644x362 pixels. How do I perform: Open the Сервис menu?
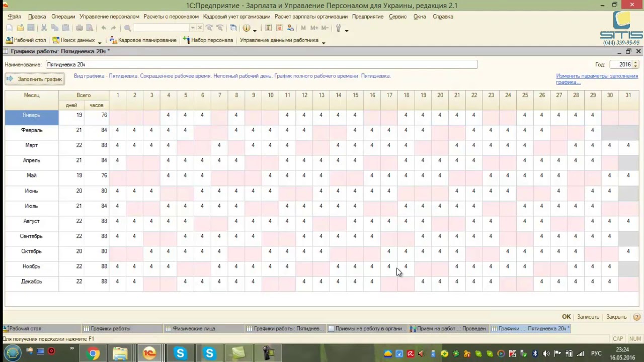click(397, 17)
